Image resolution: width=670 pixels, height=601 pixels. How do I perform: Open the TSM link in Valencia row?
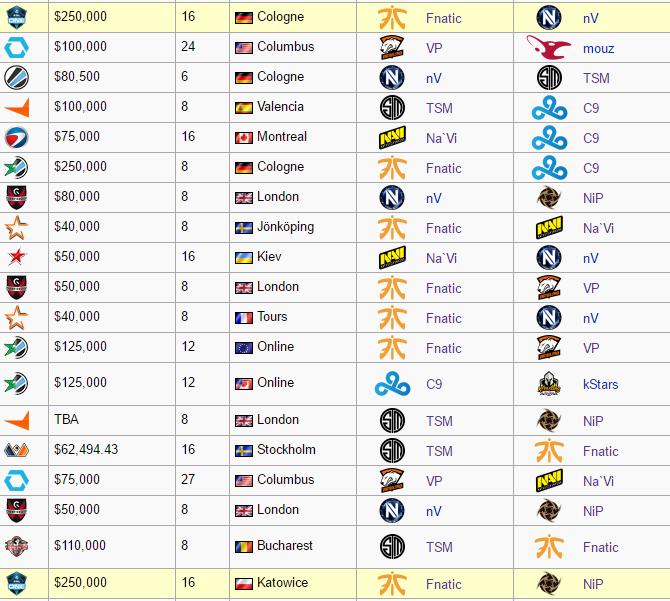(x=439, y=108)
